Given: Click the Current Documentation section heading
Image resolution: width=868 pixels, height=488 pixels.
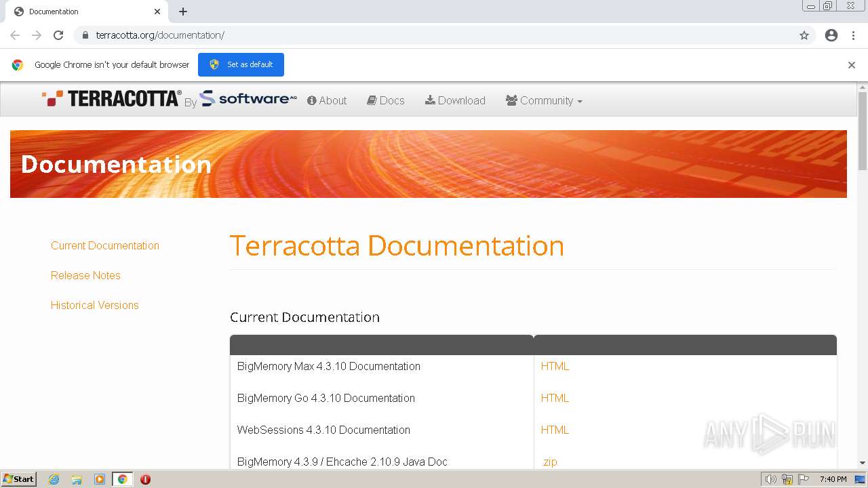Looking at the screenshot, I should [304, 317].
